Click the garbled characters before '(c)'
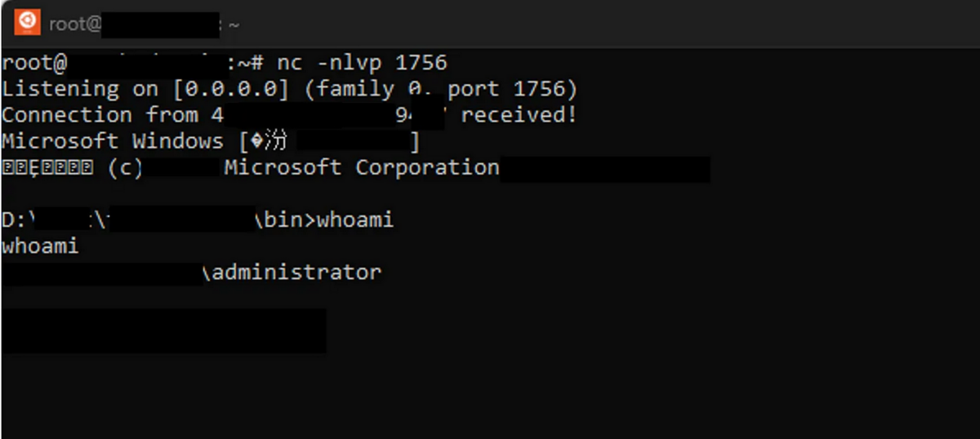The width and height of the screenshot is (980, 439). (x=47, y=168)
